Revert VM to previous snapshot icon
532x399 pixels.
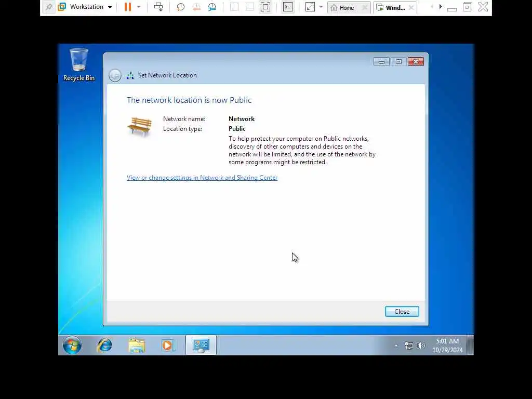(x=196, y=7)
